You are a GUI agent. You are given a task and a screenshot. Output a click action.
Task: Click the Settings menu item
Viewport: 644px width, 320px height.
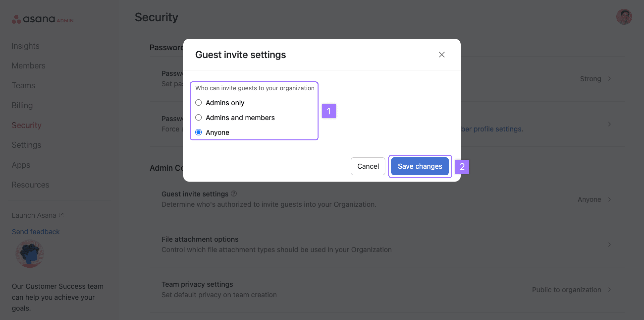[26, 144]
